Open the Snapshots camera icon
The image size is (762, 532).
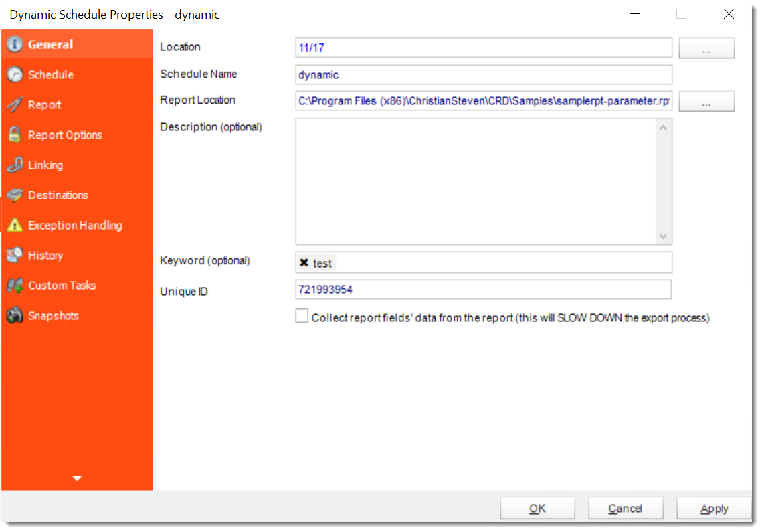click(16, 315)
